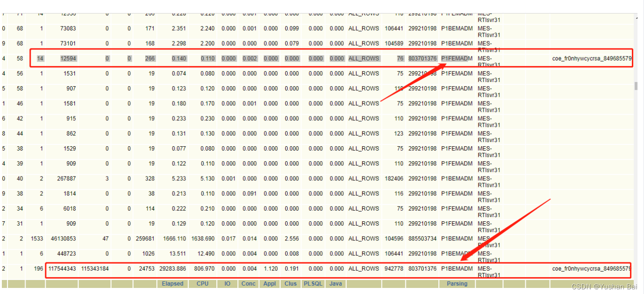Image resolution: width=644 pixels, height=294 pixels.
Task: Select plan hash value 803701376 in highlighted row
Action: pyautogui.click(x=422, y=58)
